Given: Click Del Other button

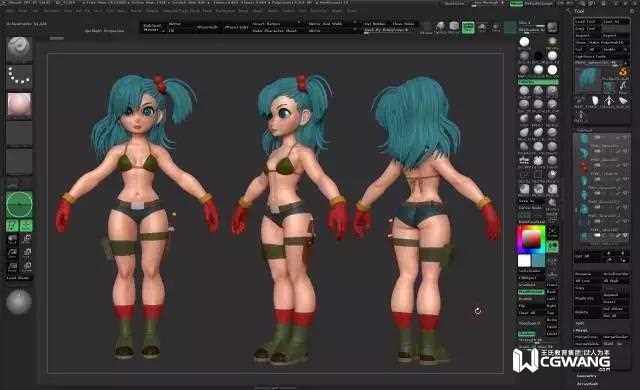Looking at the screenshot, I should 616,309.
